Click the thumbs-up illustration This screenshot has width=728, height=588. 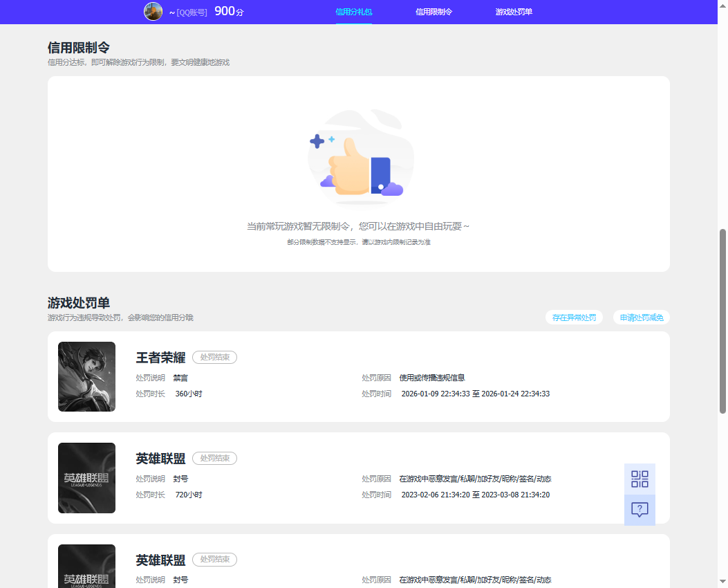pyautogui.click(x=361, y=158)
